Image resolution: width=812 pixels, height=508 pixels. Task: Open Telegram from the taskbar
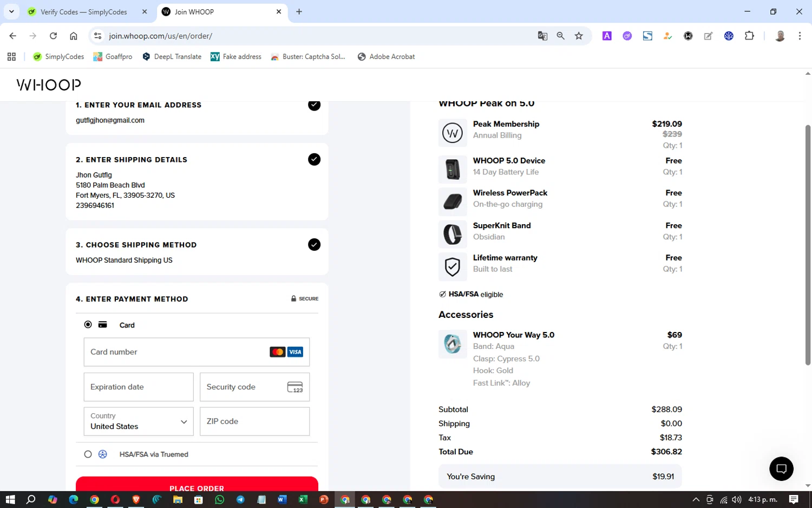pyautogui.click(x=240, y=499)
